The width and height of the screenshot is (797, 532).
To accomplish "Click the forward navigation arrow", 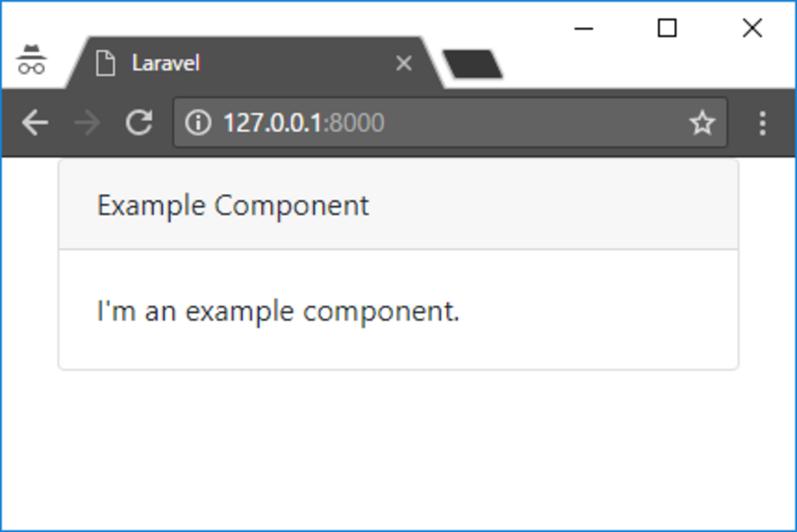I will [87, 123].
